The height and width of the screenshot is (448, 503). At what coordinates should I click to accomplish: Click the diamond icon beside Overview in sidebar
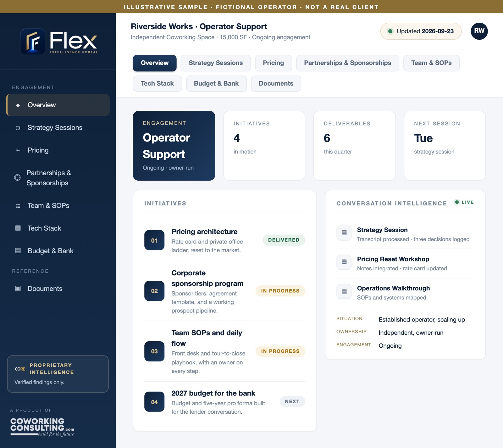(x=18, y=105)
